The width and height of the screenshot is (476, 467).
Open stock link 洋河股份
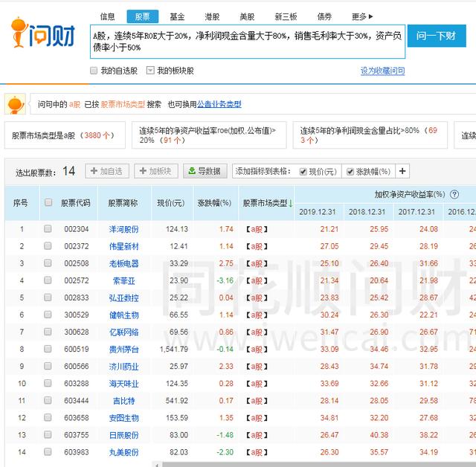(124, 229)
